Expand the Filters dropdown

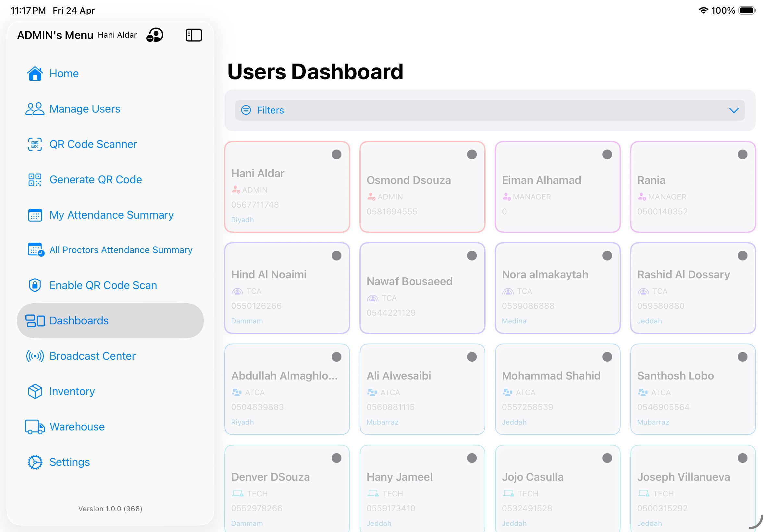(x=733, y=110)
